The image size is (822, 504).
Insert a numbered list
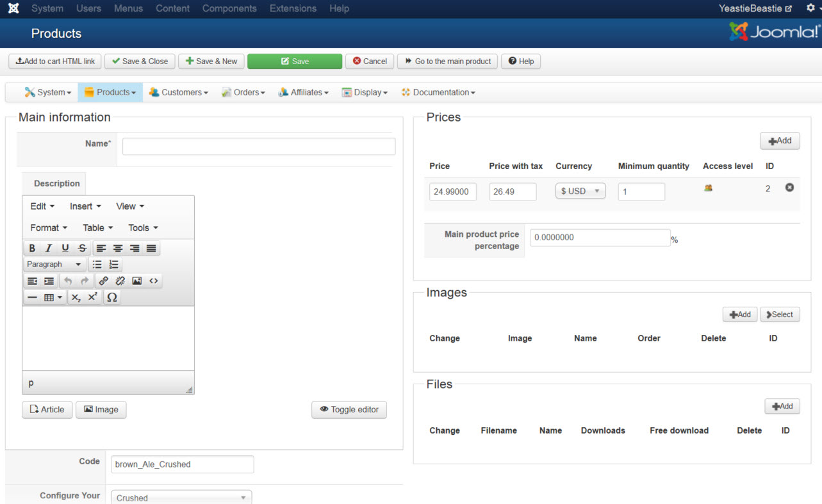coord(113,264)
